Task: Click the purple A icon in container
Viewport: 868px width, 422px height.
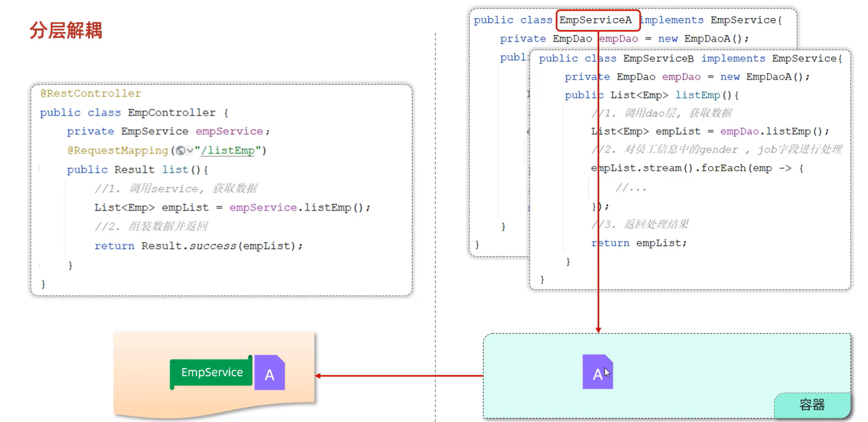Action: (x=597, y=372)
